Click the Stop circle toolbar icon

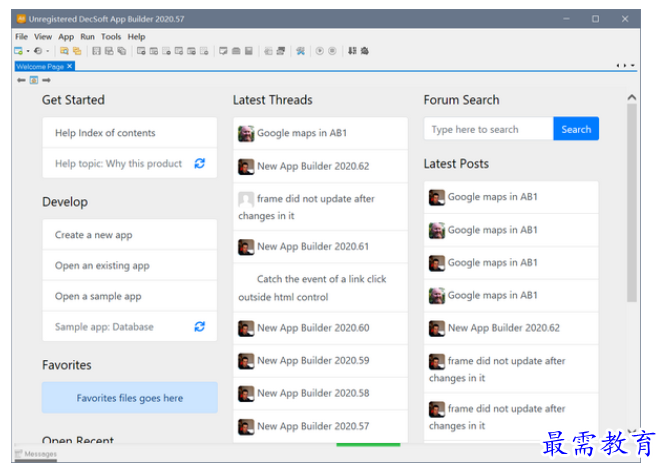click(x=332, y=51)
